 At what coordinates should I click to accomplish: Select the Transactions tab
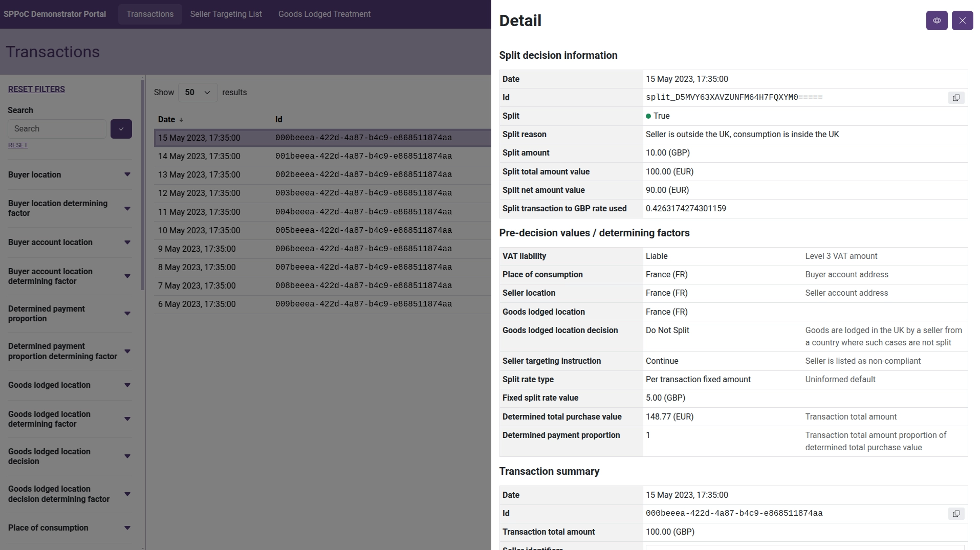(149, 14)
